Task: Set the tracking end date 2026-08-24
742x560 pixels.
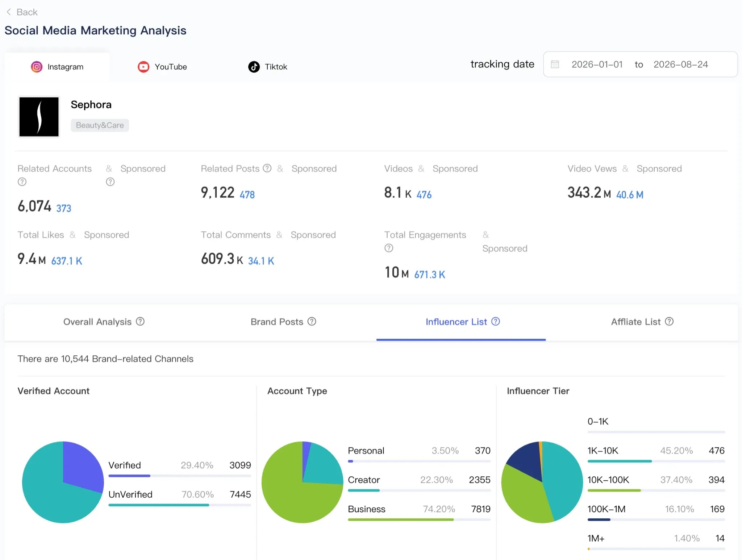Action: coord(681,64)
